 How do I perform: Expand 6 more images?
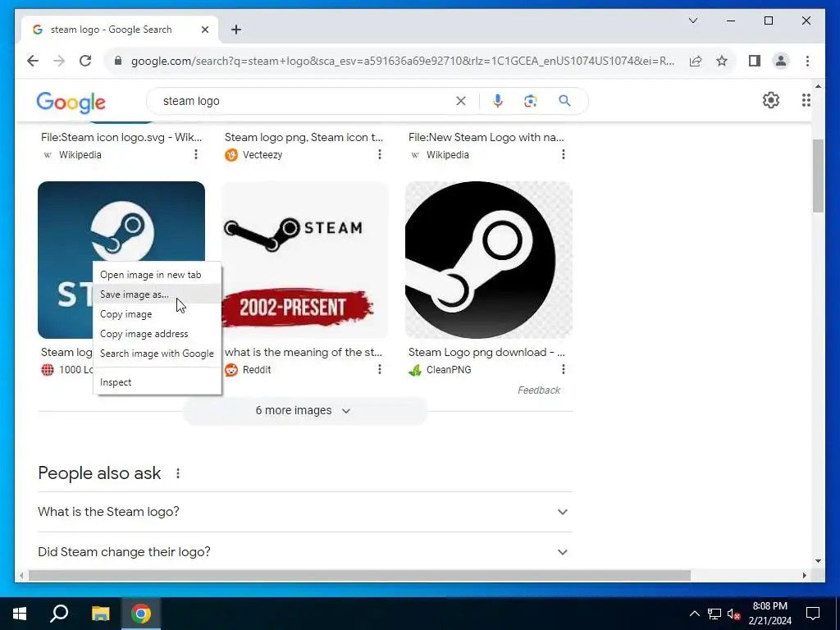click(x=304, y=411)
